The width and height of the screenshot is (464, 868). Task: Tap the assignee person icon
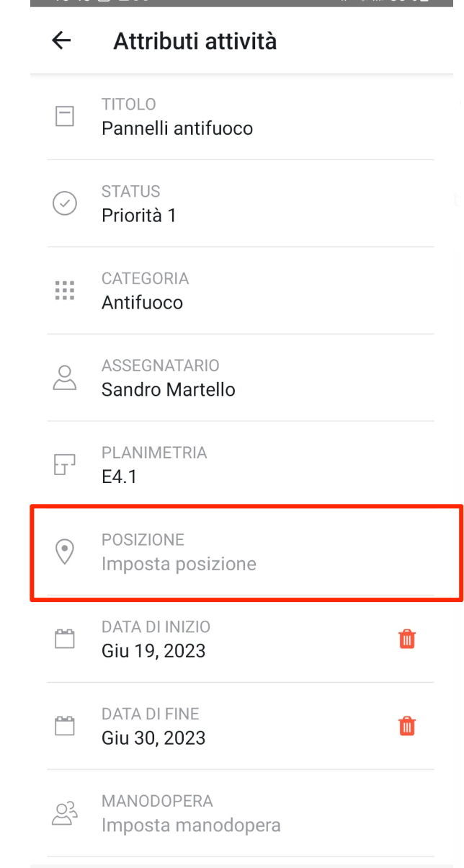(x=65, y=378)
